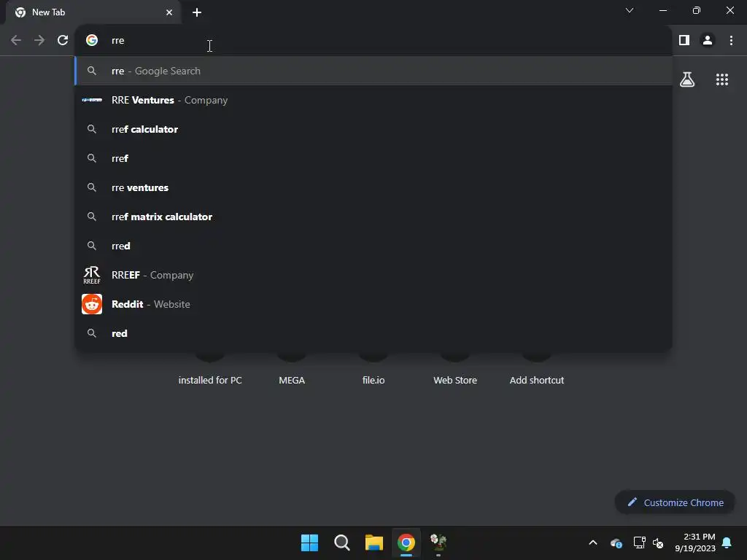Click the address bar containing rre
The width and height of the screenshot is (747, 560).
click(x=374, y=41)
